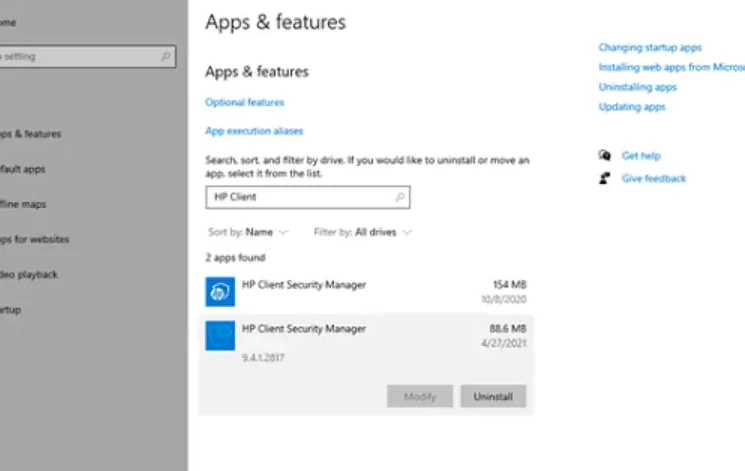Select Apps & features in the sidebar
Viewport: 745px width, 471px height.
tap(30, 134)
